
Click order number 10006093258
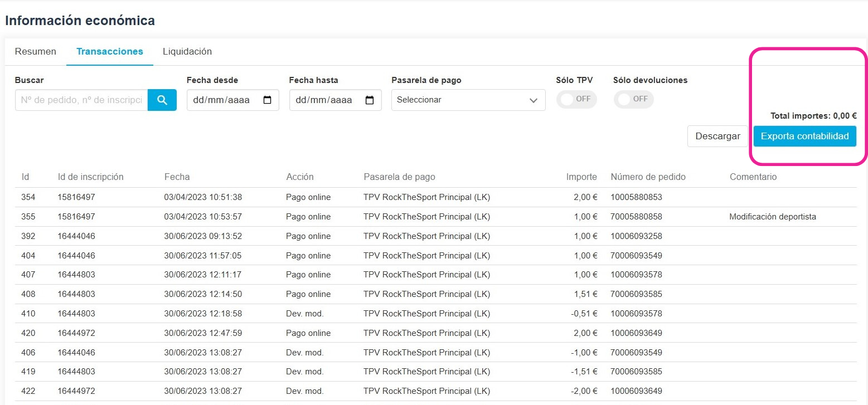coord(636,236)
